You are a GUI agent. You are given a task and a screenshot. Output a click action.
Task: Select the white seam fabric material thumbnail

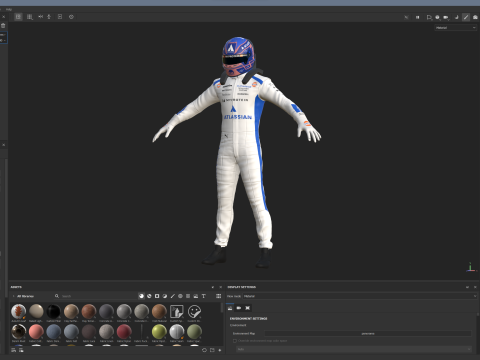click(x=177, y=332)
